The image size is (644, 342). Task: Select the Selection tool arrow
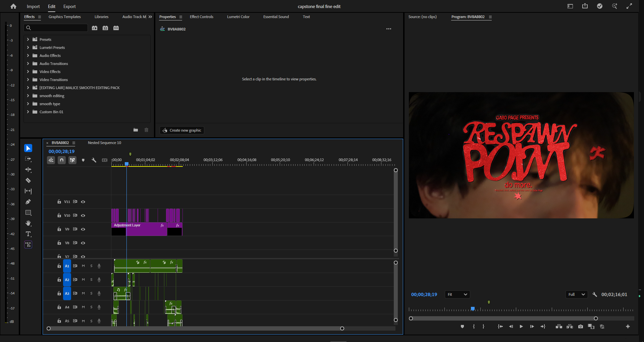click(28, 148)
